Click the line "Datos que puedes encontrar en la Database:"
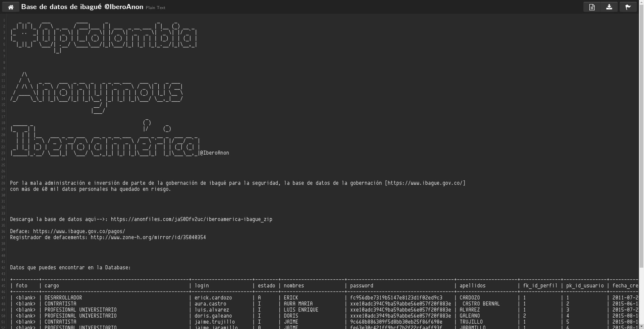The width and height of the screenshot is (644, 329). [x=70, y=268]
